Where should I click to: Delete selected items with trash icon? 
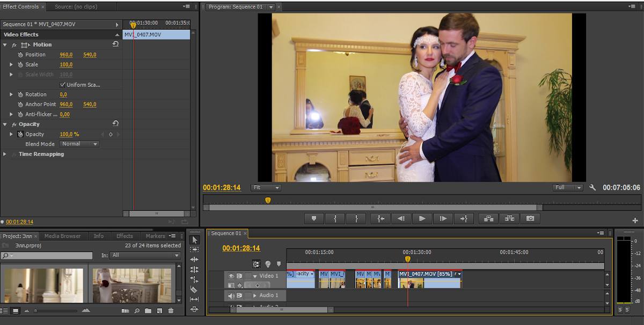(x=171, y=311)
